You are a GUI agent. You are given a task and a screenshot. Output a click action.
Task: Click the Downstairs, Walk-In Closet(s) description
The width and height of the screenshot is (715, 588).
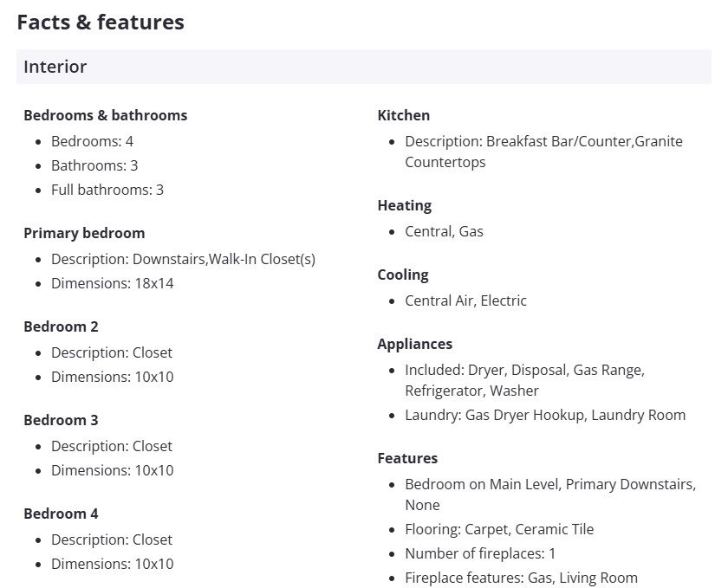[183, 259]
